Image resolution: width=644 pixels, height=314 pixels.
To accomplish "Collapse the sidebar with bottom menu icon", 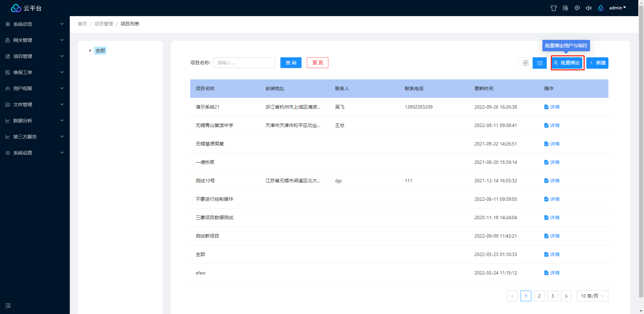I will coord(8,306).
